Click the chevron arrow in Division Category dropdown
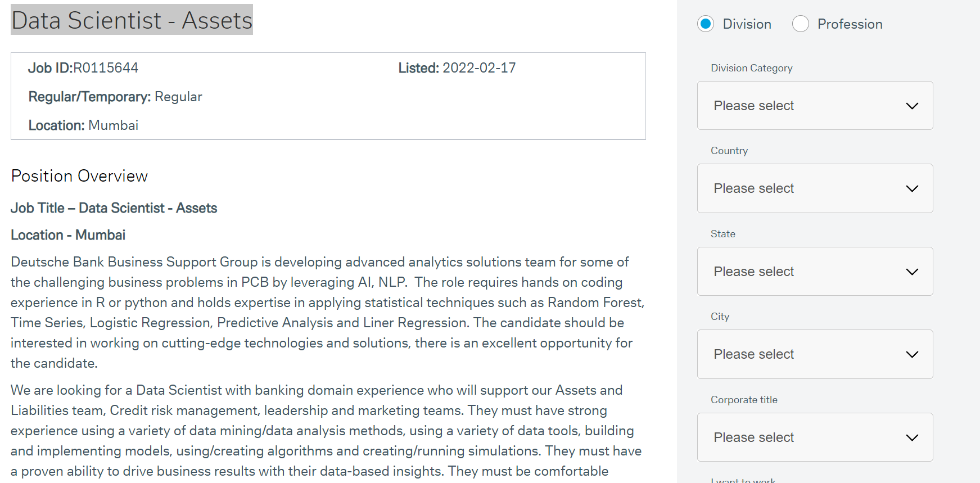 [912, 106]
